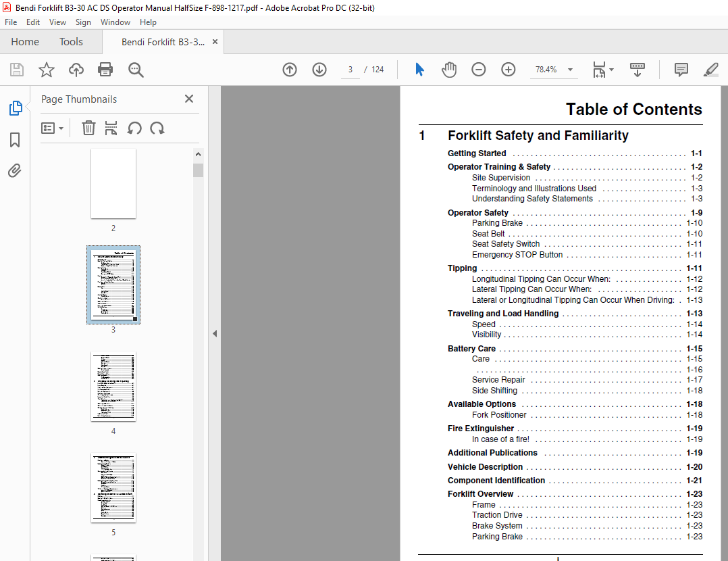The width and height of the screenshot is (728, 561).
Task: Open the Edit menu
Action: point(33,22)
